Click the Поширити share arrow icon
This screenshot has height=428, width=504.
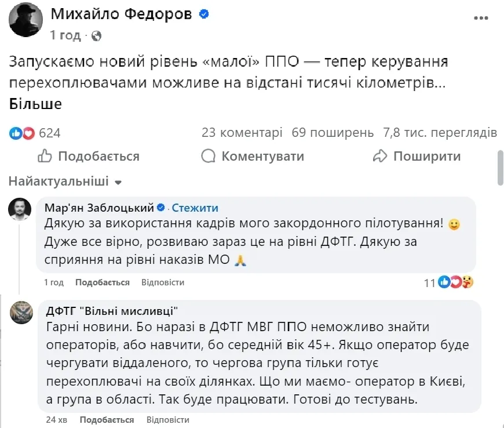(382, 156)
